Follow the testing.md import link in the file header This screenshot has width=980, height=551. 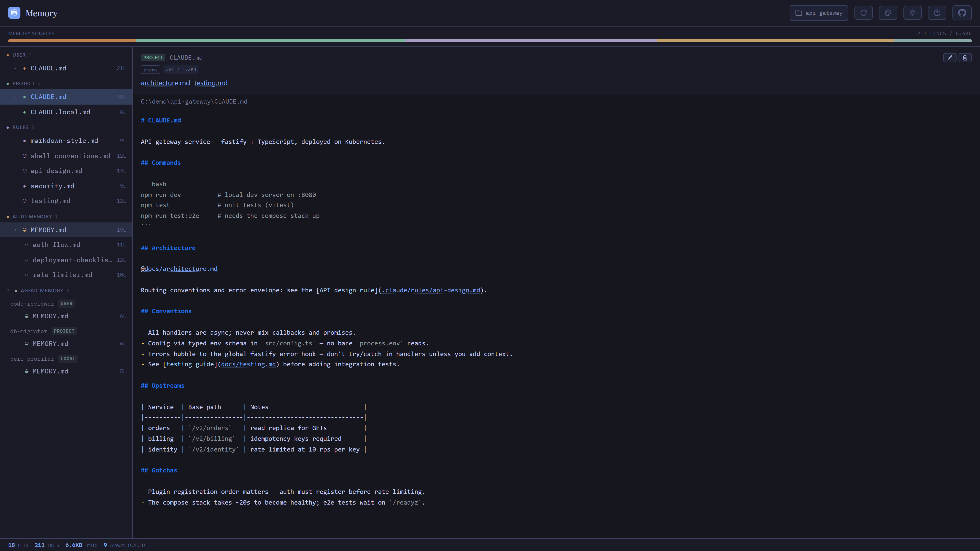(x=211, y=83)
